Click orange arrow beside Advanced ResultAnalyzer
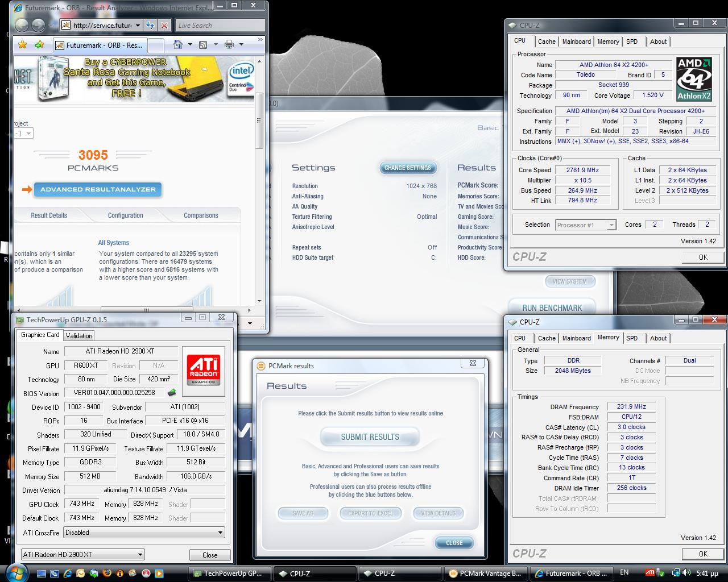This screenshot has width=728, height=582. [x=27, y=189]
